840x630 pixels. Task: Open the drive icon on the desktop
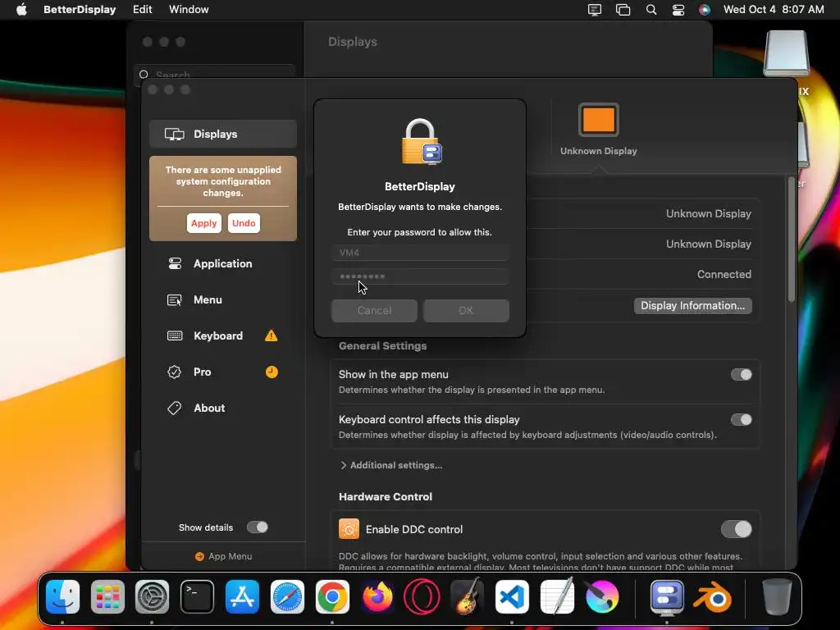tap(786, 53)
